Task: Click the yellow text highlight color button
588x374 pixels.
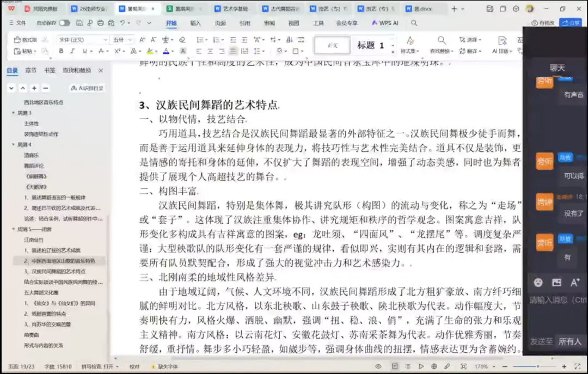Action: coord(150,51)
